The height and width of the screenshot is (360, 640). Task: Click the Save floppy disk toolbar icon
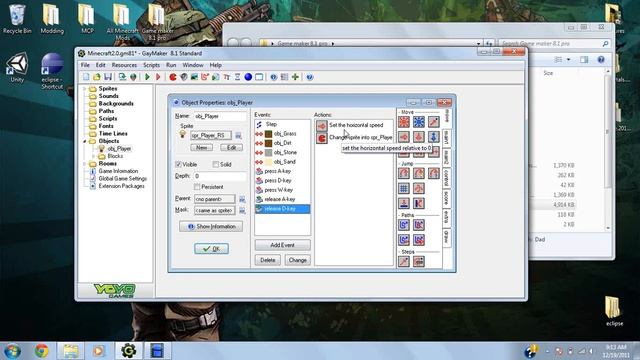click(x=108, y=77)
